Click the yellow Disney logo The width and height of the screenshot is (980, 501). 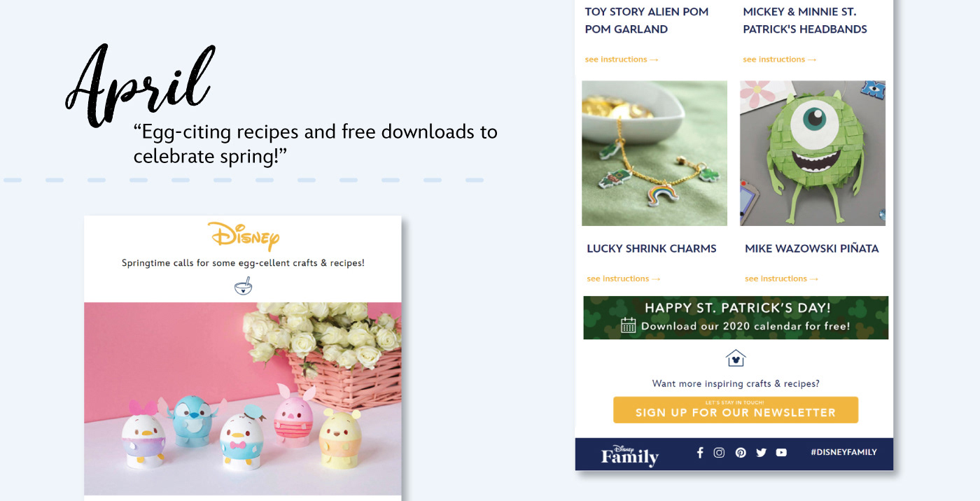pyautogui.click(x=244, y=237)
